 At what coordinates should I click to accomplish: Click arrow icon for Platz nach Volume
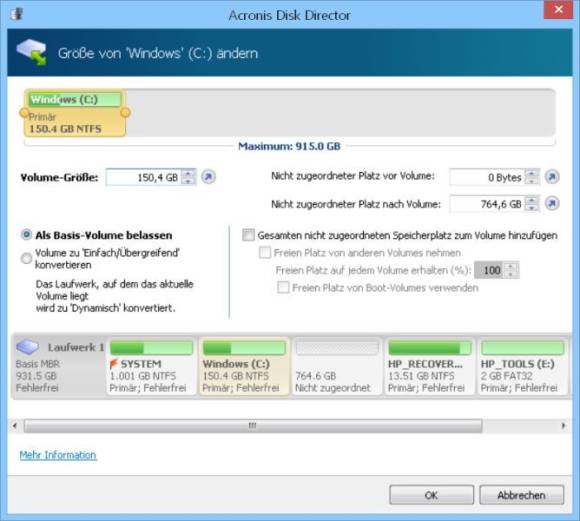tap(552, 204)
